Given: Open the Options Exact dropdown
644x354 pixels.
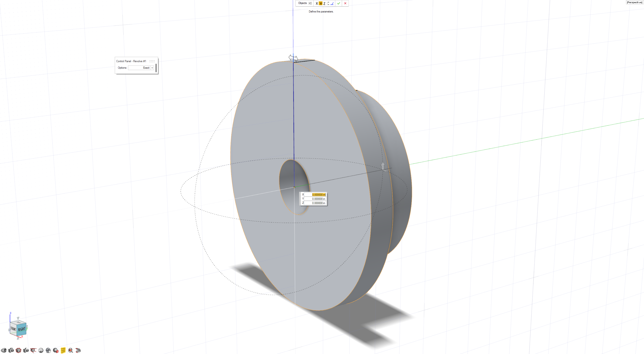Looking at the screenshot, I should click(x=152, y=68).
